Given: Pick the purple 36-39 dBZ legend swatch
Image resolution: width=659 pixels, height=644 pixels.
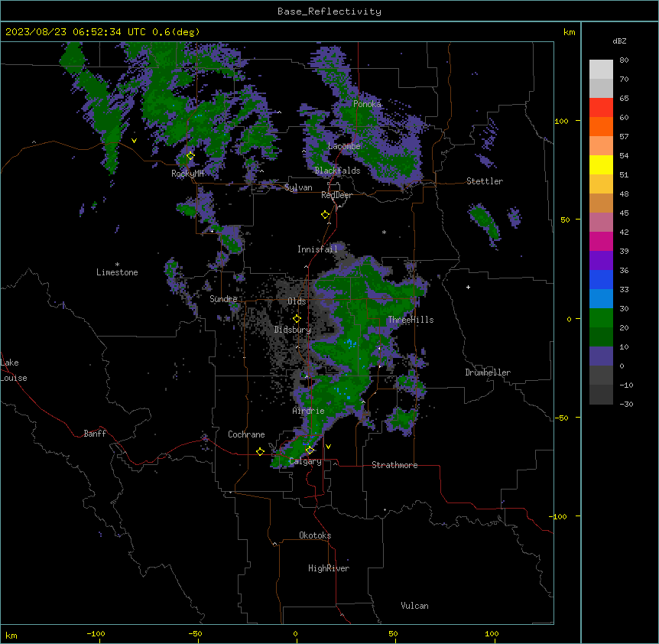Looking at the screenshot, I should 601,261.
